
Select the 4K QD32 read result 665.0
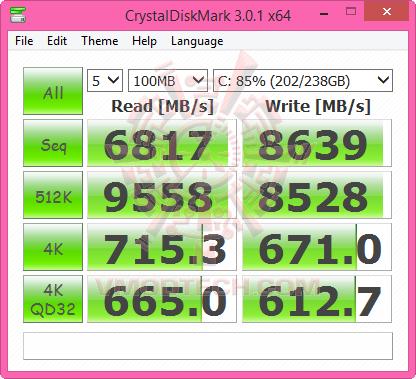(162, 299)
